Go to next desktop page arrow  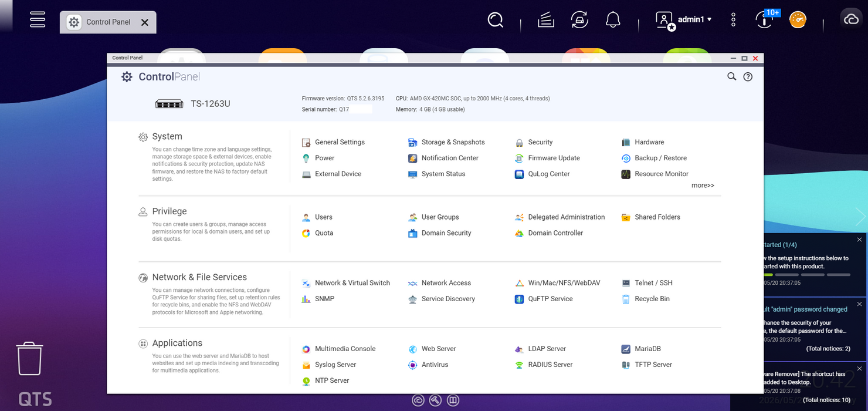[861, 217]
